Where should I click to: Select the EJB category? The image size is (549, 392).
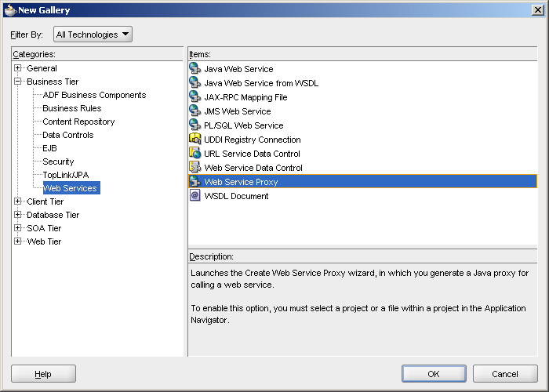pyautogui.click(x=49, y=148)
